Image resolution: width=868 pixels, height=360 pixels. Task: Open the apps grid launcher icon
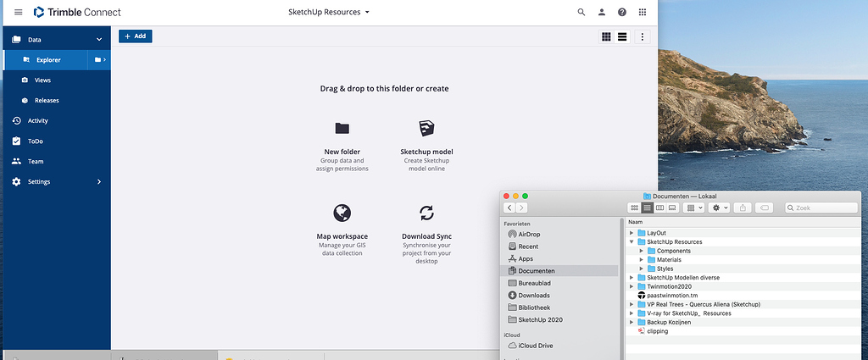643,12
